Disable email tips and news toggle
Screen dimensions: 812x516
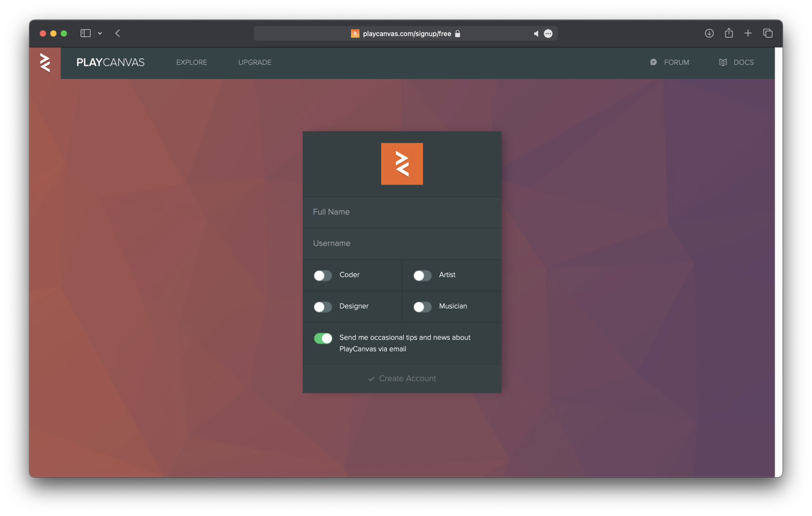[x=323, y=338]
